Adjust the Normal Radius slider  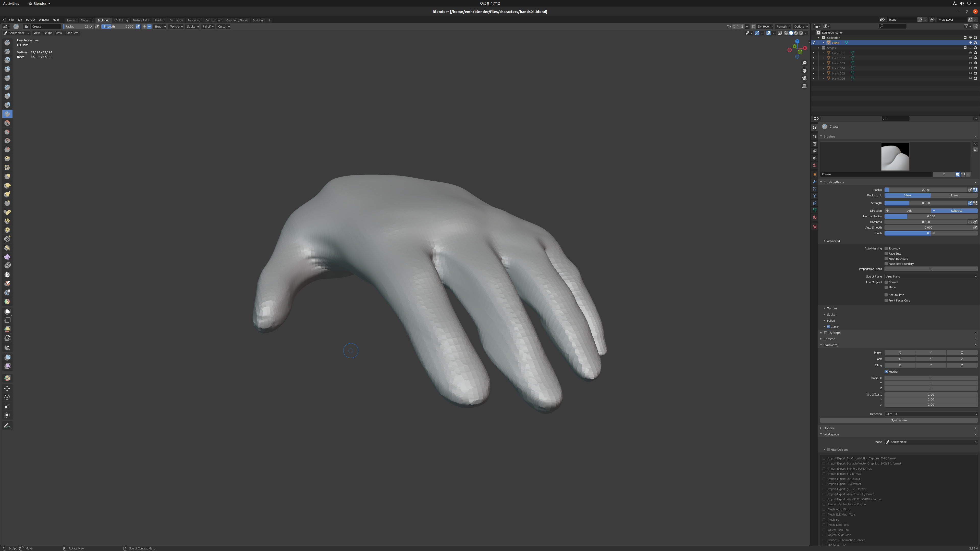tap(931, 216)
